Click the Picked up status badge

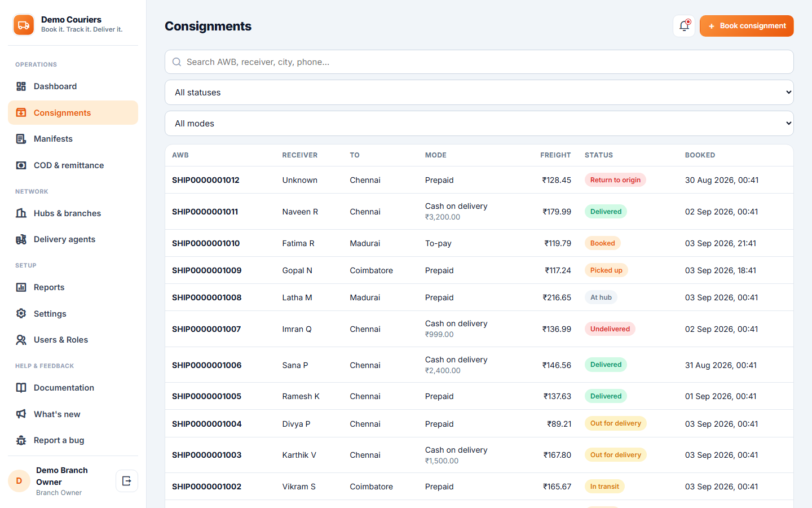[606, 270]
